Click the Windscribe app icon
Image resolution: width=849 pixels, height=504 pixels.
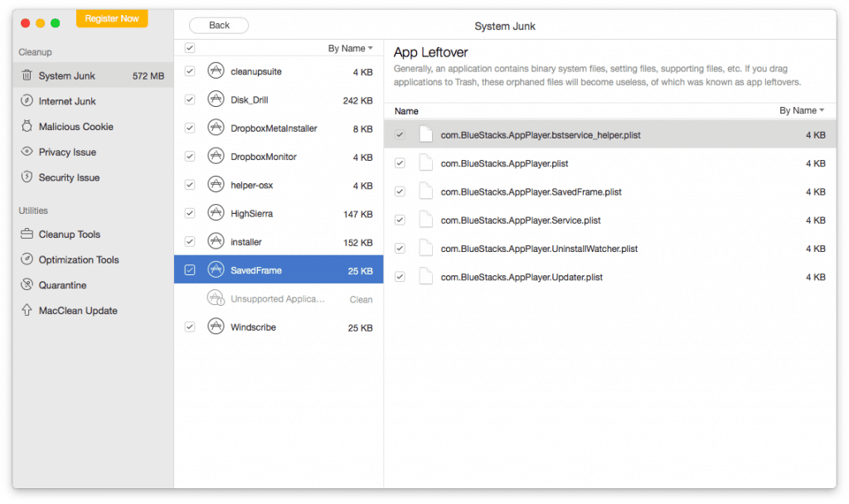tap(216, 327)
